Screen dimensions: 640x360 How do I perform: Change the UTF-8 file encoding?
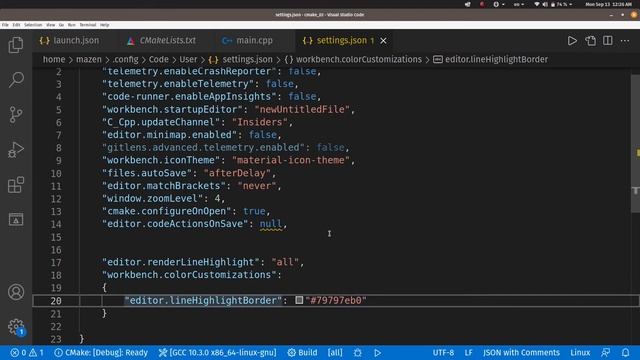(x=443, y=353)
